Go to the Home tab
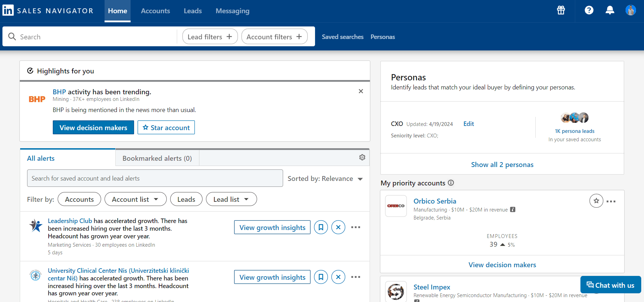 pyautogui.click(x=117, y=11)
